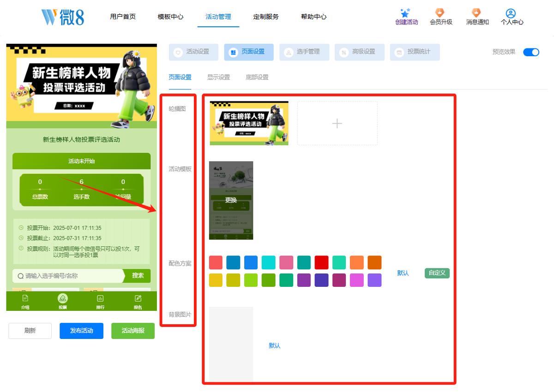The width and height of the screenshot is (554, 392).
Task: Pick the lime green swatch
Action: (x=251, y=280)
